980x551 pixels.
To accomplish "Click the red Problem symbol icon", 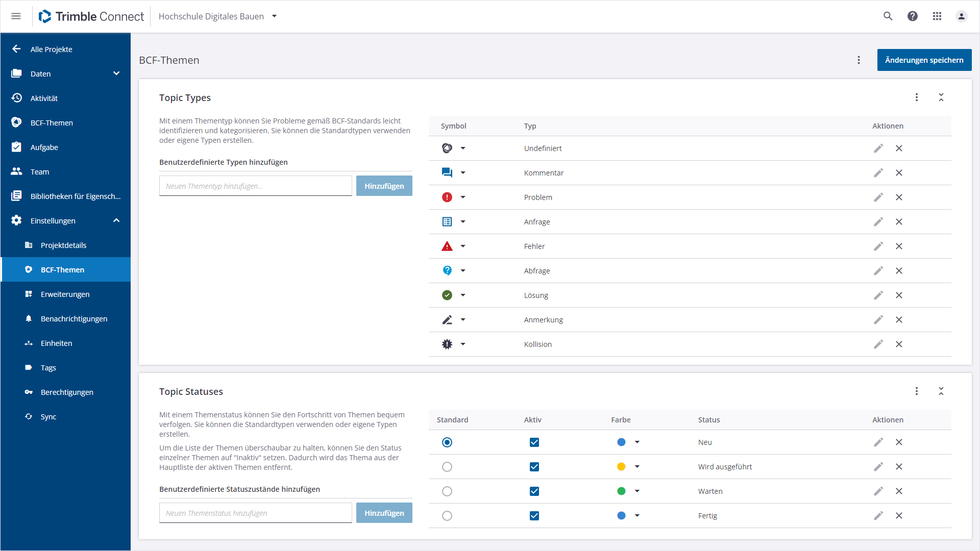I will point(447,197).
